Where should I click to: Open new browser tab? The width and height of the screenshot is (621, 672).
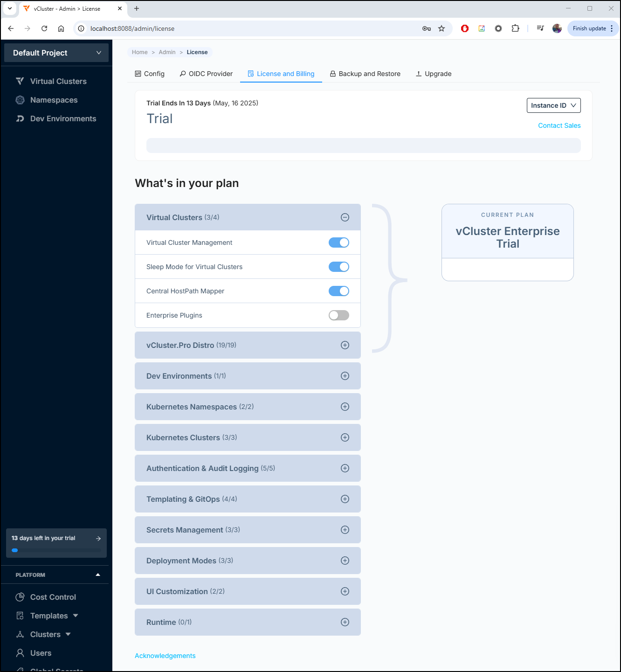(x=137, y=8)
